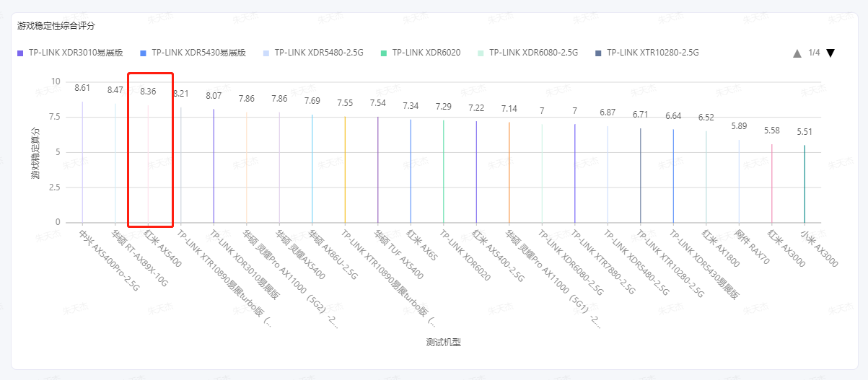Click x-axis label 华硕 RT-AX89X-10G

[139, 258]
